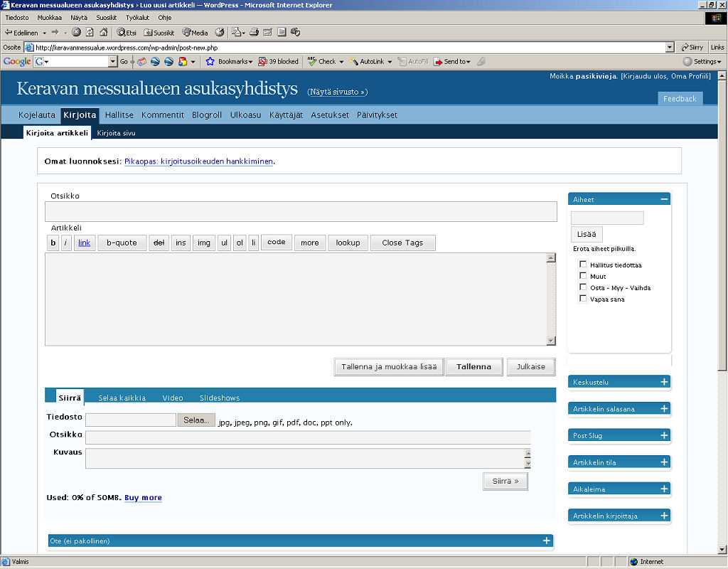The height and width of the screenshot is (569, 728).
Task: Click the browser Stop icon
Action: click(x=76, y=32)
